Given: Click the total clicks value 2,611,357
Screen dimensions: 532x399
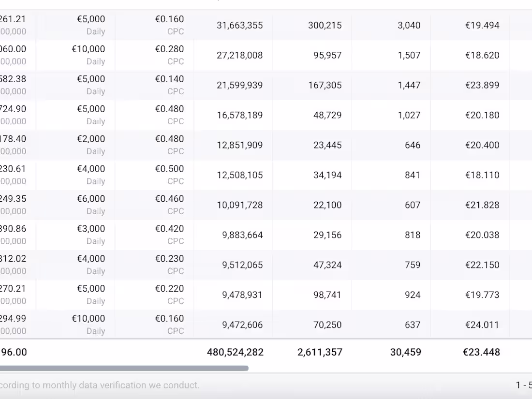Looking at the screenshot, I should (x=320, y=352).
